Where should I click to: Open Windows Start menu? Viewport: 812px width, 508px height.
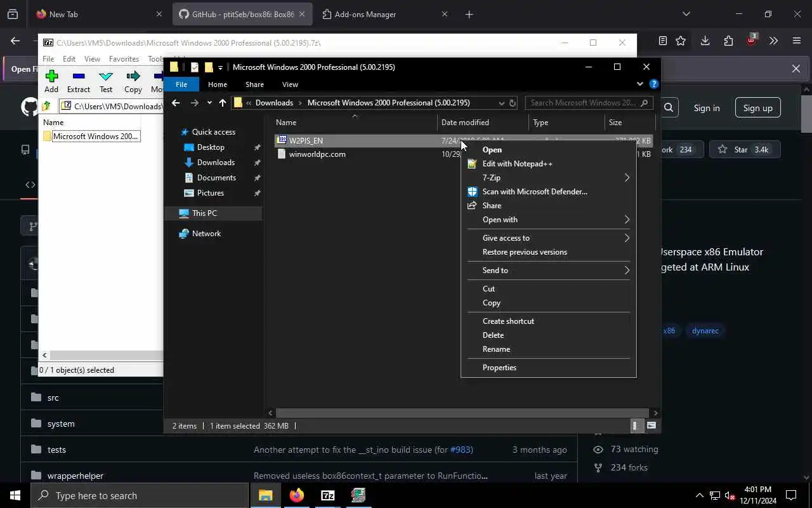tap(15, 495)
